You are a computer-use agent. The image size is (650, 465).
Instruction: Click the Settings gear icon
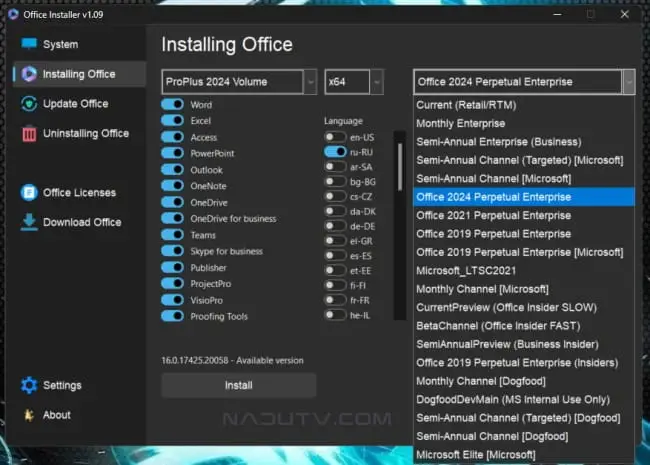pyautogui.click(x=29, y=385)
